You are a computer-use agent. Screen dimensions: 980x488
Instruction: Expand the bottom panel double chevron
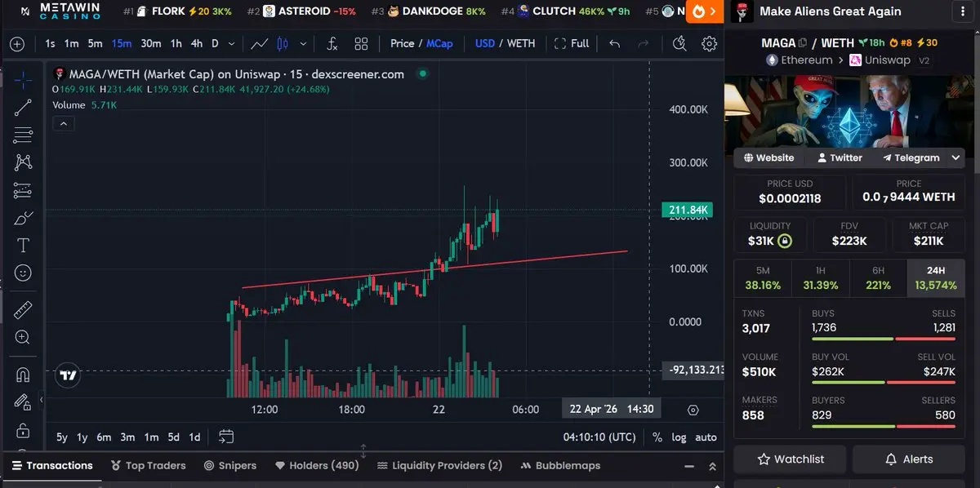[712, 466]
